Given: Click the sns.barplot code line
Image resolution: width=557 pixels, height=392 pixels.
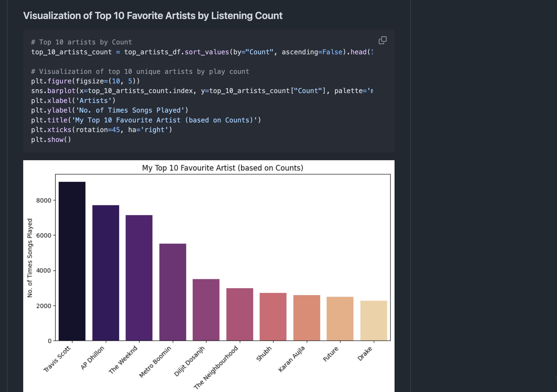Looking at the screenshot, I should click(x=202, y=91).
